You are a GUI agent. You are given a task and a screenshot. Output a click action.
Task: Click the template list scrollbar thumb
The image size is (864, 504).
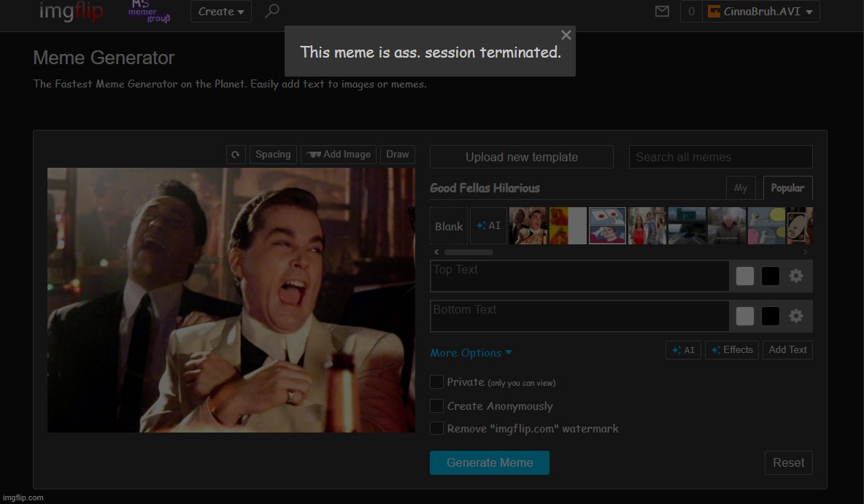tap(469, 252)
